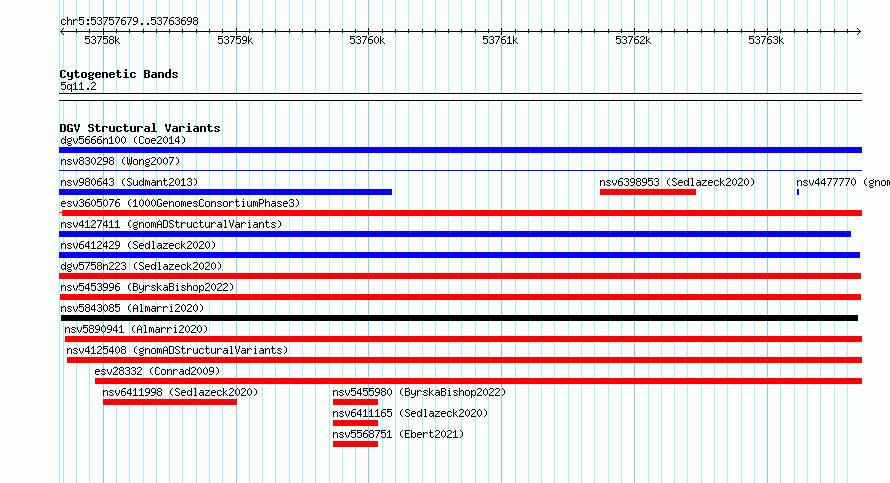
Task: Select the blue nsv6412429 variant bar
Action: 459,255
